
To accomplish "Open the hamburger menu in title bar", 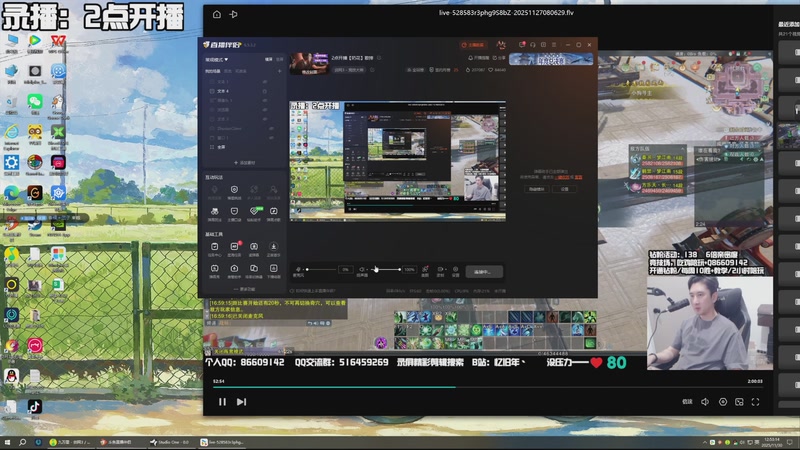I will pos(554,45).
